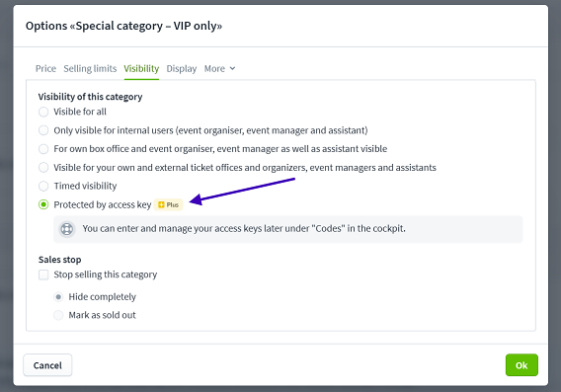Click the active Visibility tab

coord(141,69)
